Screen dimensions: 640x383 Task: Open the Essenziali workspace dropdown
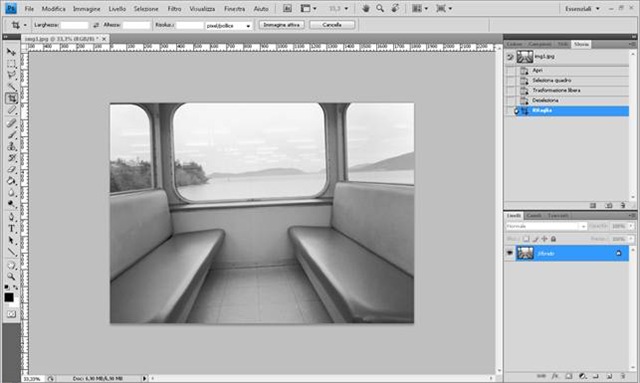point(582,9)
